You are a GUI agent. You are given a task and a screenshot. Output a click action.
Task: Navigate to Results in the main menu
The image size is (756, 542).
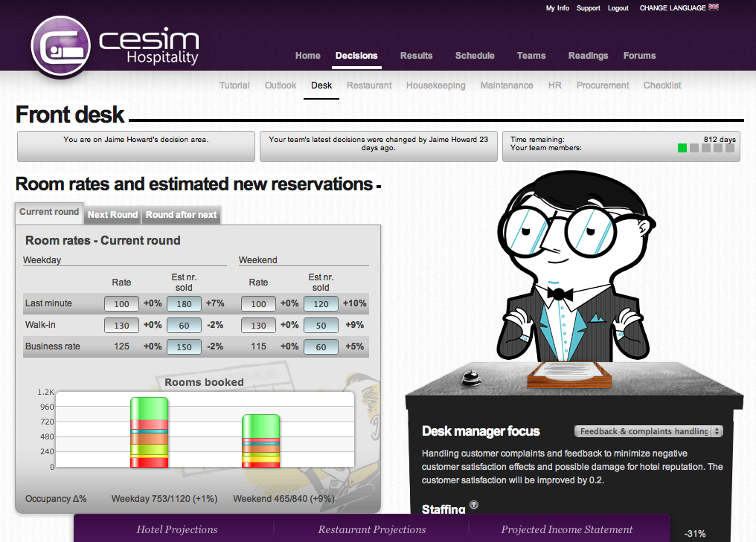pos(417,55)
